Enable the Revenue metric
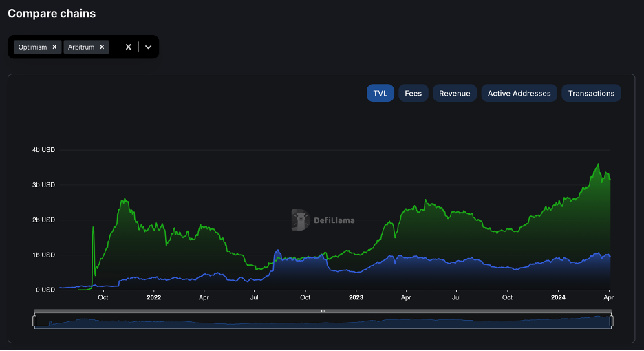The height and width of the screenshot is (351, 644). [x=454, y=94]
